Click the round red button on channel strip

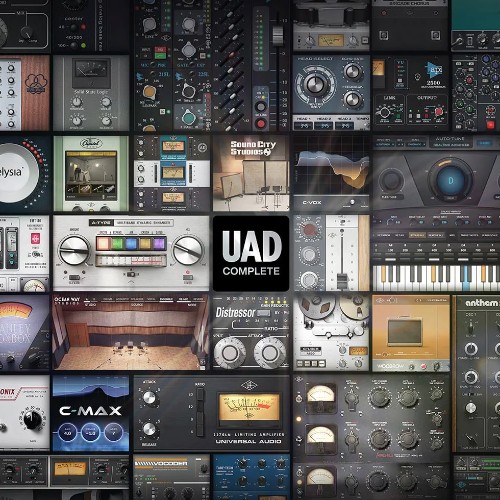pos(260,124)
